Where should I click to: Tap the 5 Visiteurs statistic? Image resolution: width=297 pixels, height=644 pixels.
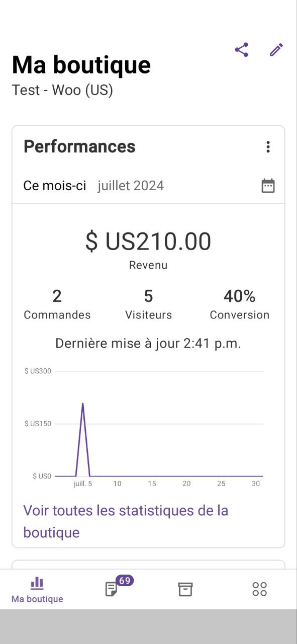(148, 304)
